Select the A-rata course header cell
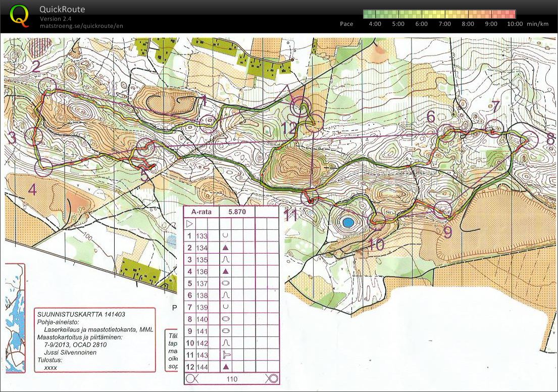The width and height of the screenshot is (558, 392). coord(201,212)
